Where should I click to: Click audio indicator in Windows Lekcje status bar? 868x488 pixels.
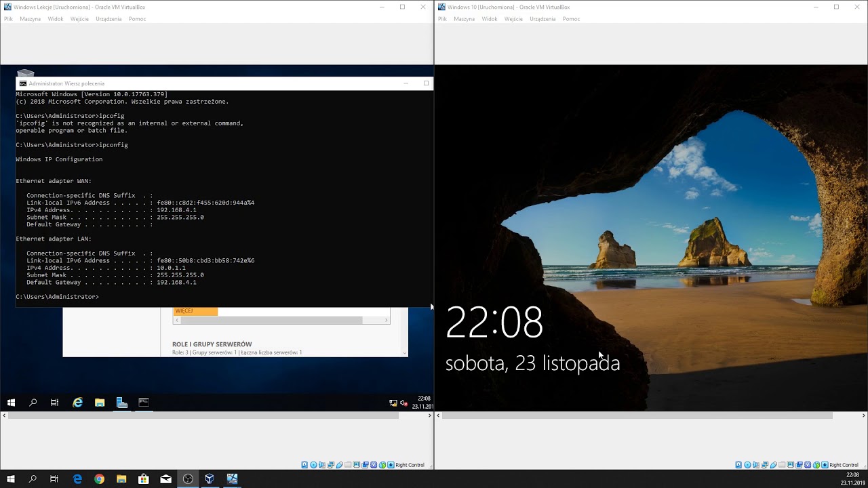tap(322, 465)
